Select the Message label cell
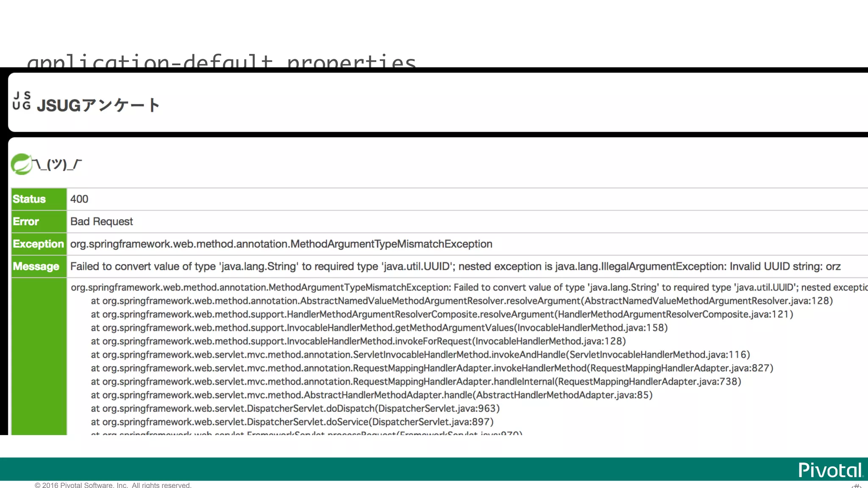Image resolution: width=868 pixels, height=488 pixels. click(x=39, y=266)
